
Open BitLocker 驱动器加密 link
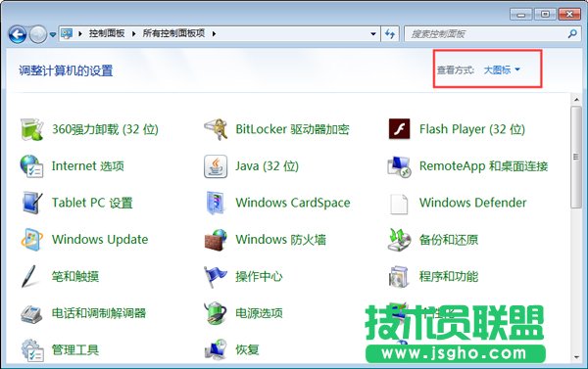(x=292, y=129)
